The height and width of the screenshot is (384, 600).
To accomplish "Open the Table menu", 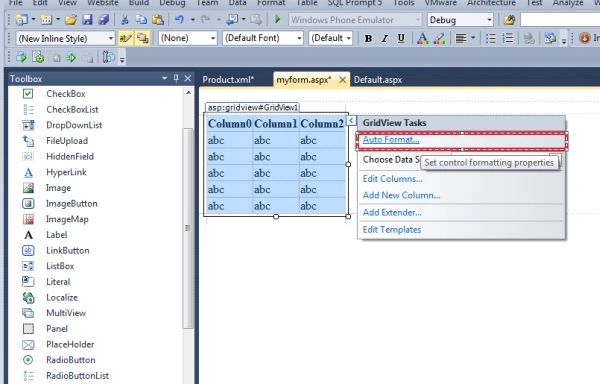I will 307,3.
